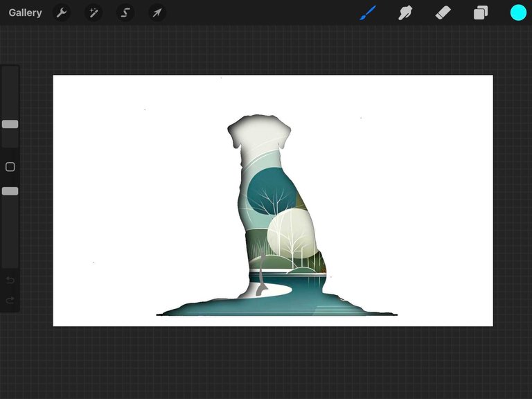This screenshot has height=399, width=532.
Task: Undo the last action with sidebar arrow
Action: (x=10, y=280)
